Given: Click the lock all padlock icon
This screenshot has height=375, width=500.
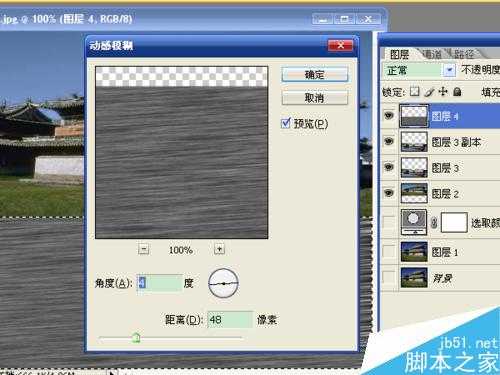Looking at the screenshot, I should 457,91.
